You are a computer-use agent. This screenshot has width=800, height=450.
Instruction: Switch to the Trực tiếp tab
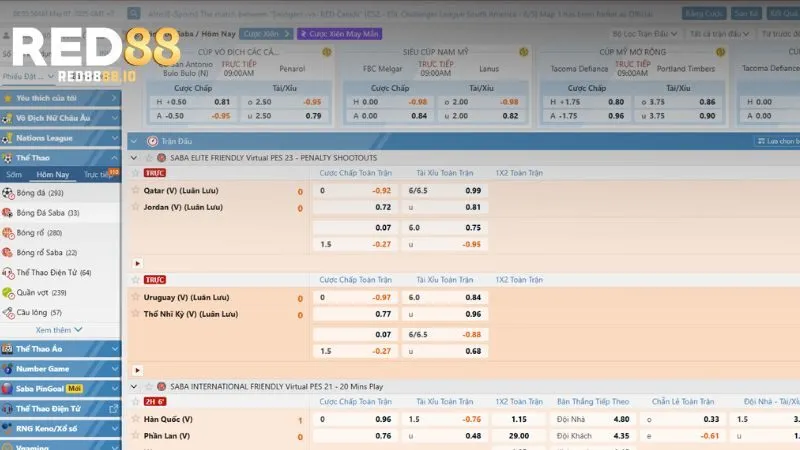point(97,174)
